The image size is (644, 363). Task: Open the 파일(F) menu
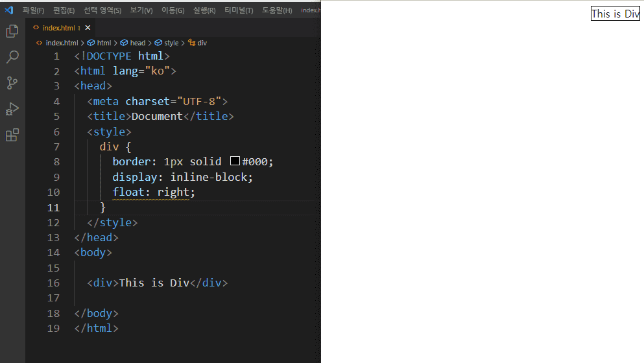point(33,10)
